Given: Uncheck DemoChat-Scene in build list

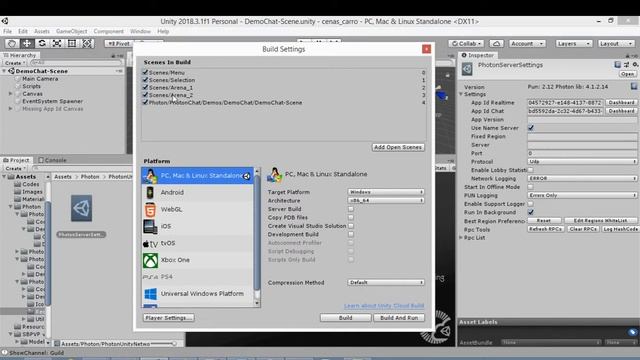Looking at the screenshot, I should click(x=145, y=102).
